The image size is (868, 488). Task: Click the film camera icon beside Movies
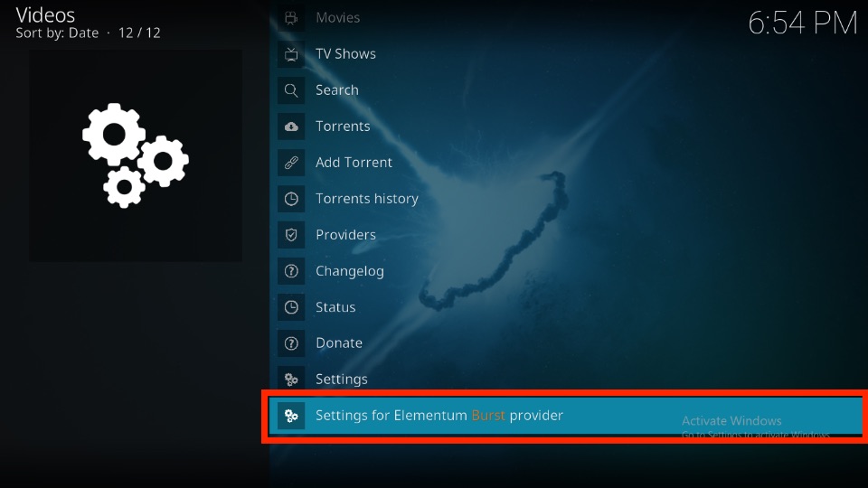pos(291,18)
